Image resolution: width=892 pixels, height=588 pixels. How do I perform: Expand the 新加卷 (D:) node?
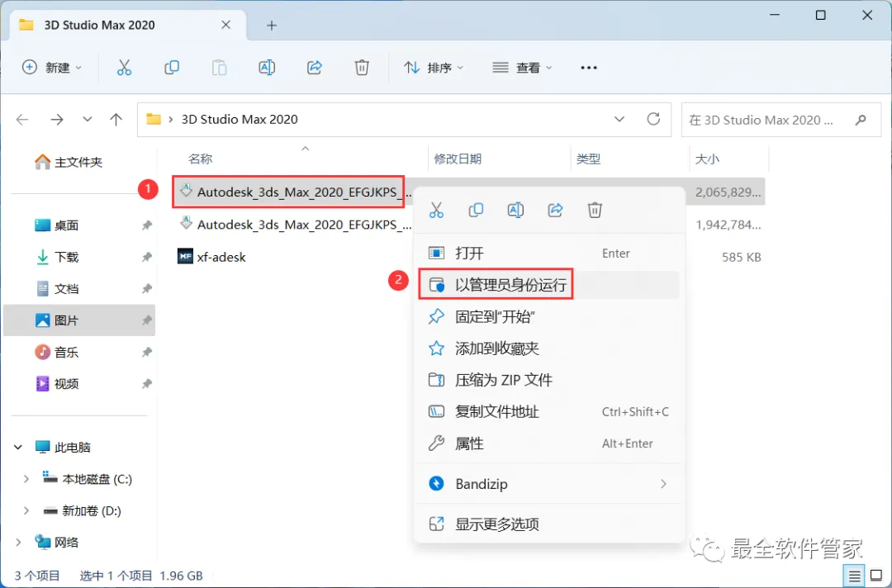(26, 511)
